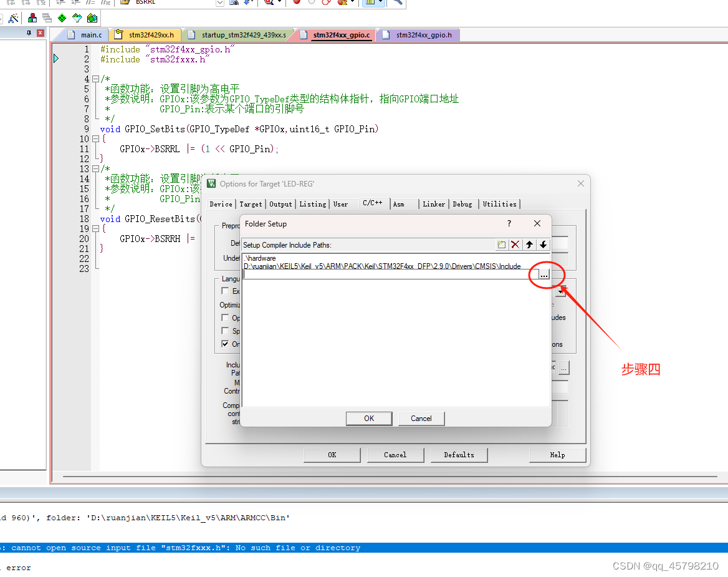Switch to the Linker tab
The image size is (728, 577).
434,204
